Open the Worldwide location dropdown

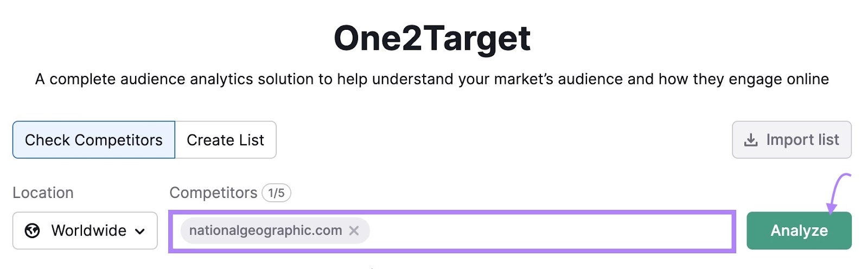point(85,231)
